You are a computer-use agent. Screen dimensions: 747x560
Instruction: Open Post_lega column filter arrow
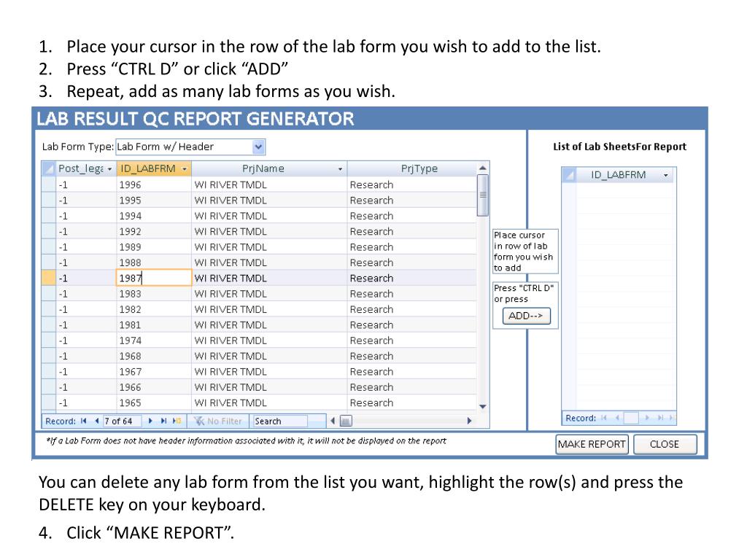click(109, 169)
